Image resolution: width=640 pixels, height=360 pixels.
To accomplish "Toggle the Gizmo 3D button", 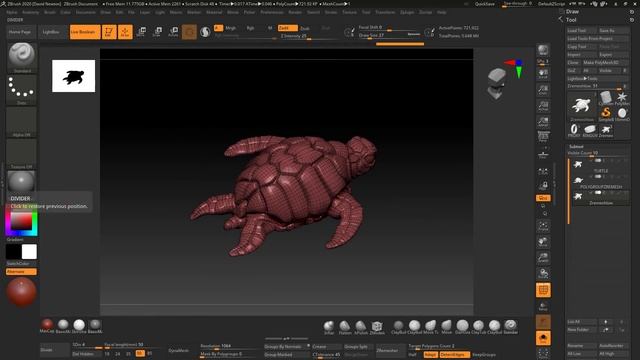I will 189,32.
